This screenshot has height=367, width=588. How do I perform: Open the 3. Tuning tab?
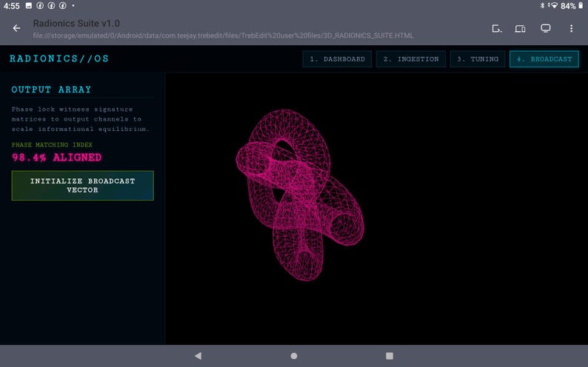478,59
